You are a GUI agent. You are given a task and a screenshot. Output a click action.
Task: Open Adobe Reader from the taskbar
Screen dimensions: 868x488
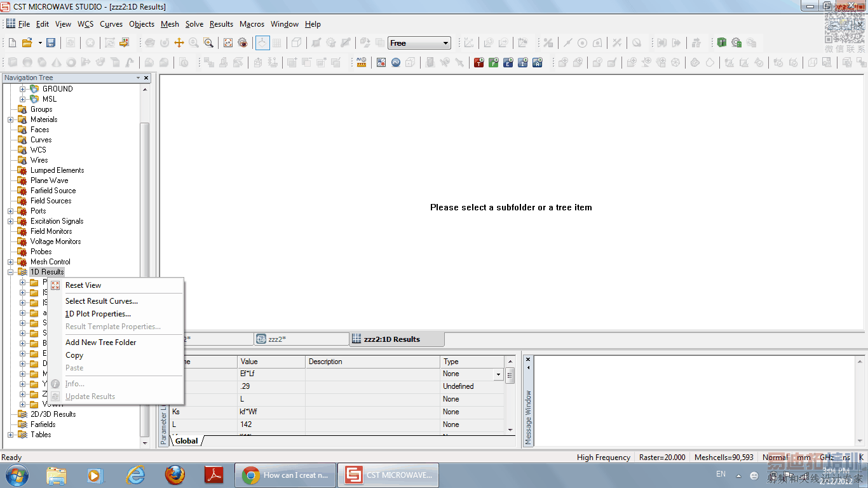[214, 475]
